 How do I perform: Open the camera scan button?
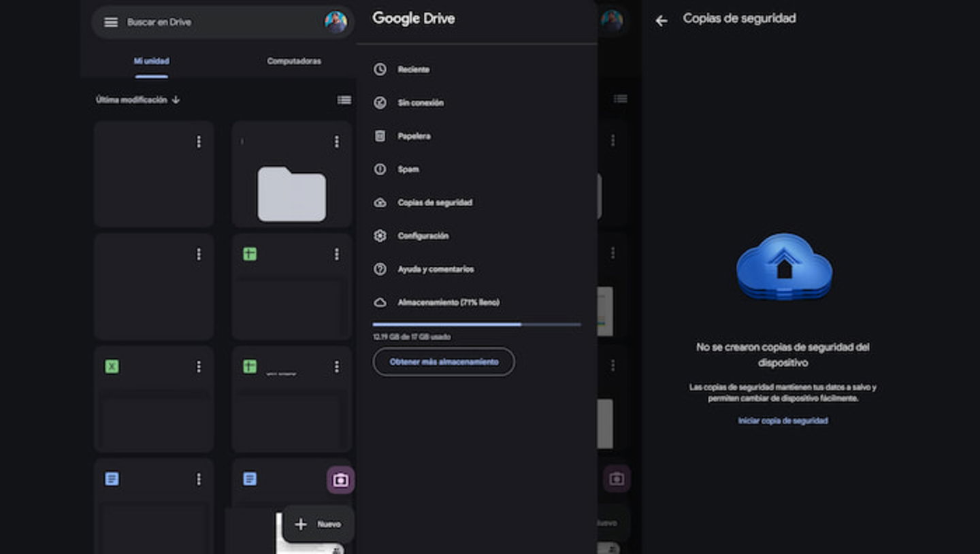tap(340, 480)
